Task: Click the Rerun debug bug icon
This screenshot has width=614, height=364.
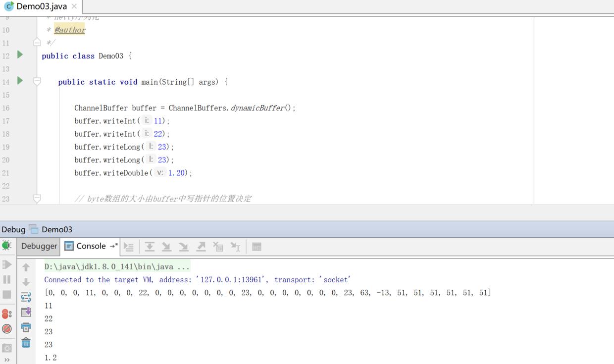Action: pos(6,246)
